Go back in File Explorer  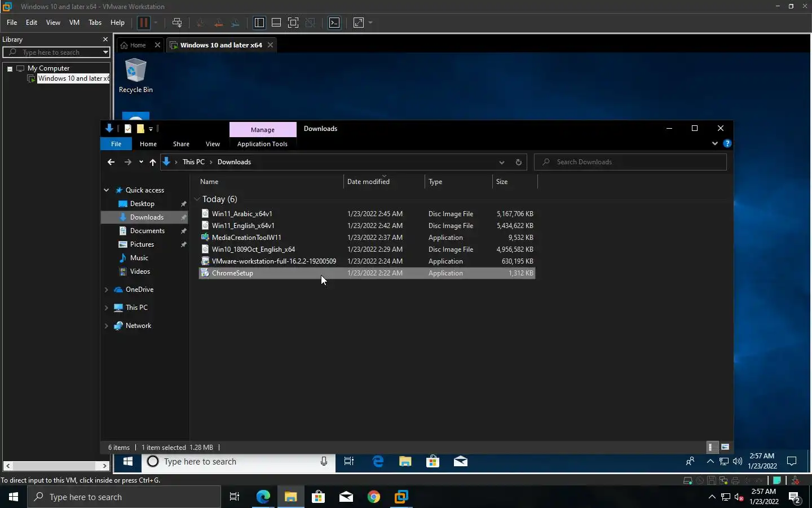pos(111,162)
